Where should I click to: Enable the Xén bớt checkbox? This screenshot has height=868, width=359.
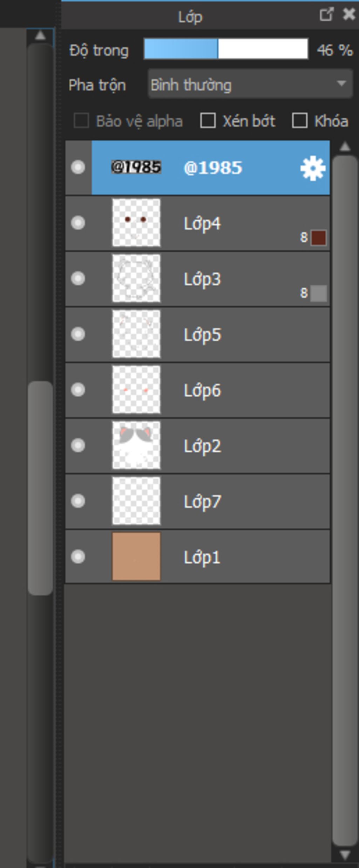(208, 121)
